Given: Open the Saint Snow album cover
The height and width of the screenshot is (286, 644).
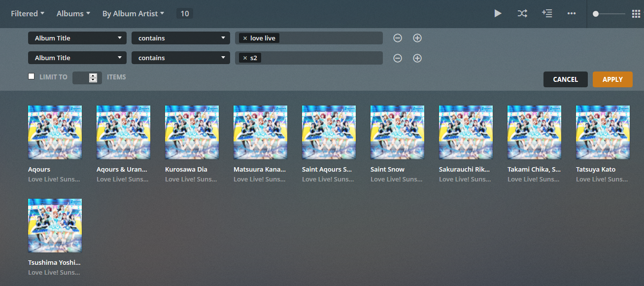Looking at the screenshot, I should point(398,132).
